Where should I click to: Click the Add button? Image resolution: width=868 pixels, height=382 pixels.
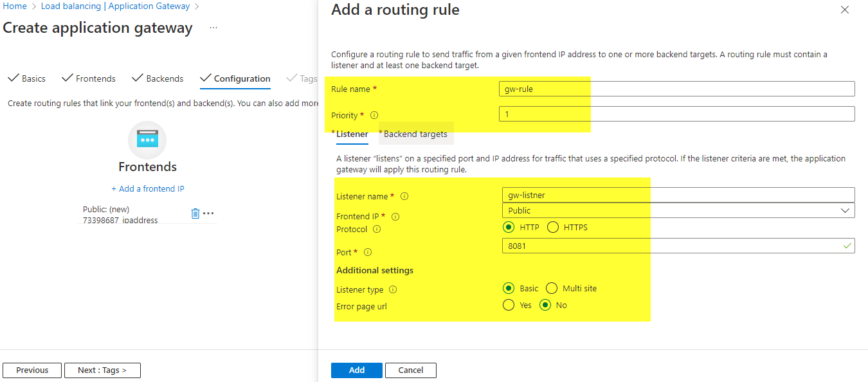[x=356, y=370]
